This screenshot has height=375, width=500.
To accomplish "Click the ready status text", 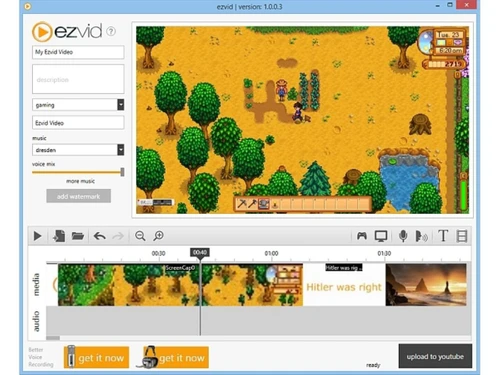I will [x=373, y=365].
